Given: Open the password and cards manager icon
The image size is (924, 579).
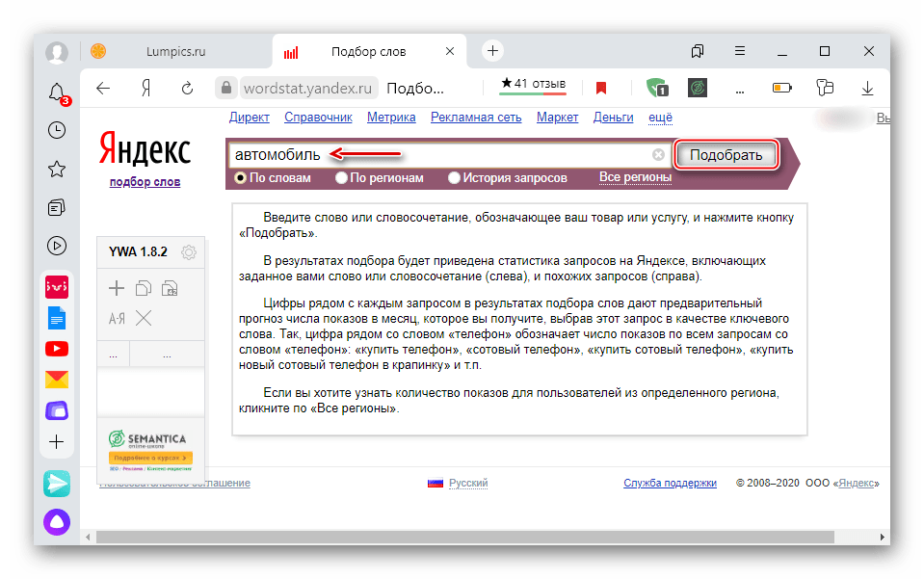Looking at the screenshot, I should point(825,88).
